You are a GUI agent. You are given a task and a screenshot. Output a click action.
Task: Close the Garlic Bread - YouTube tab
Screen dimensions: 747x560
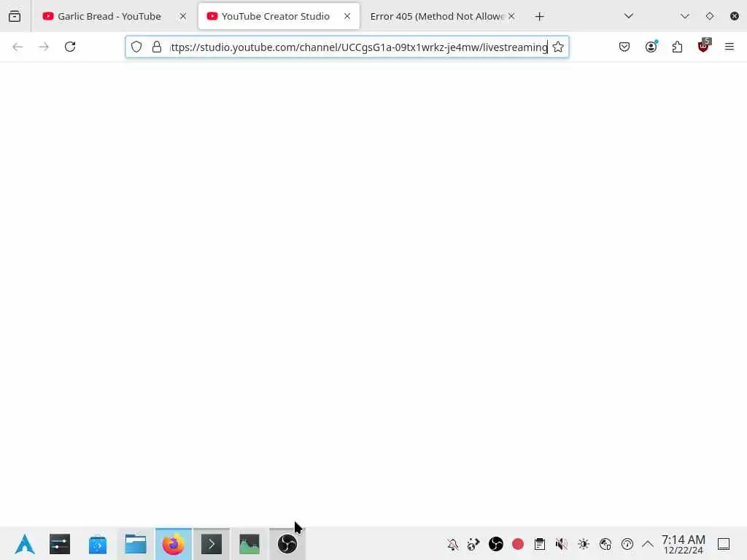(x=183, y=16)
